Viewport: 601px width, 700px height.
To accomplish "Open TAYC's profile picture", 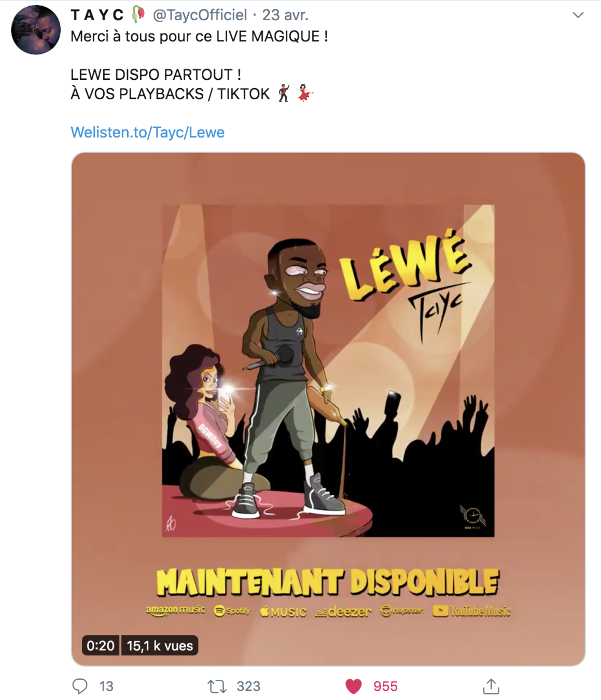I will (36, 30).
